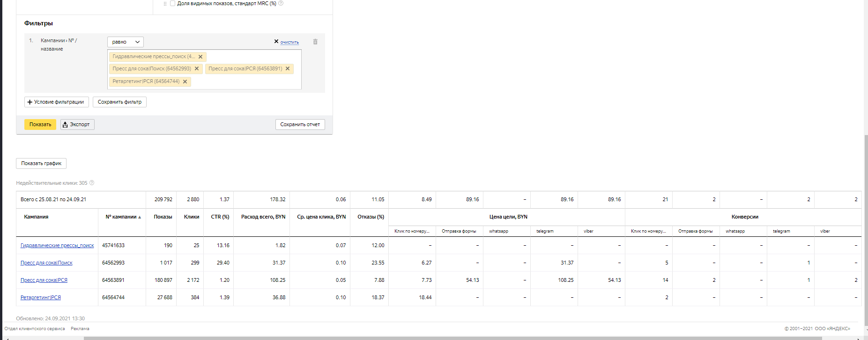Screen dimensions: 868x340
Task: Click Реклама footer link
Action: click(x=80, y=329)
